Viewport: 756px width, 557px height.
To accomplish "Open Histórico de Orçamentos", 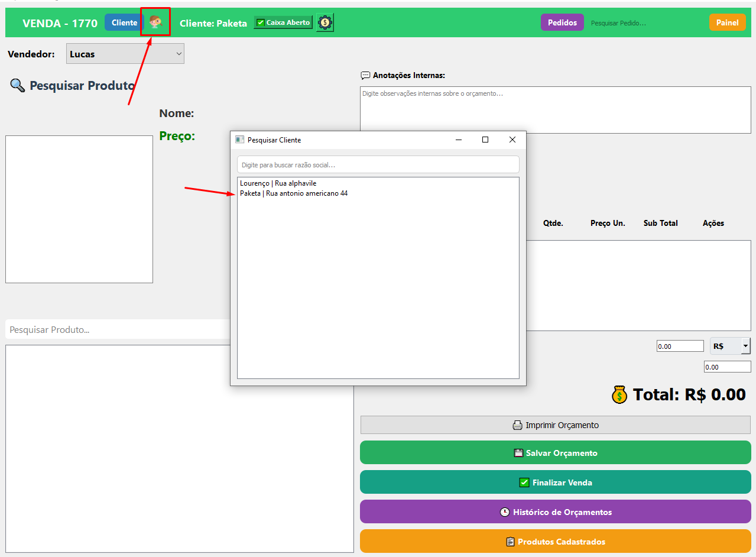I will click(x=555, y=512).
